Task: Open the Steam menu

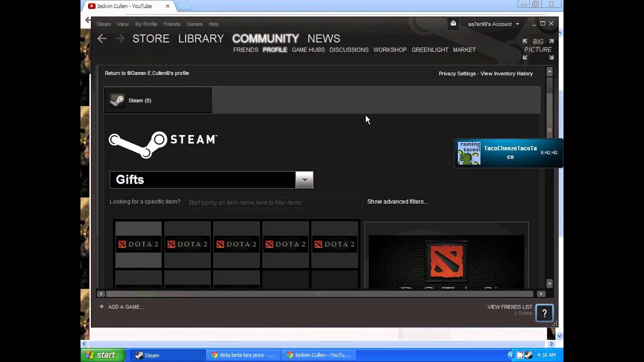Action: pos(104,24)
